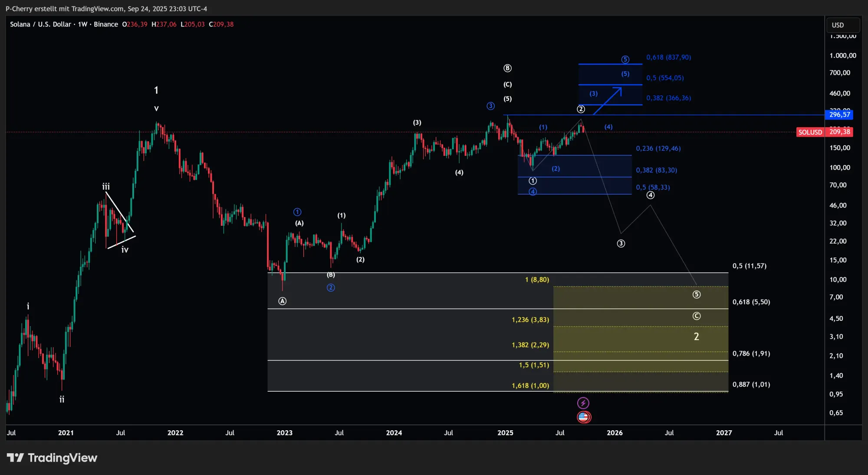The image size is (868, 475).
Task: Click the 209,38 current price label
Action: tap(839, 132)
